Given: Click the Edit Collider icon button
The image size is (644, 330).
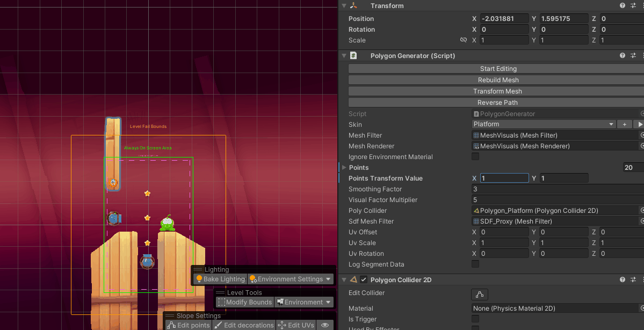Looking at the screenshot, I should [x=479, y=294].
